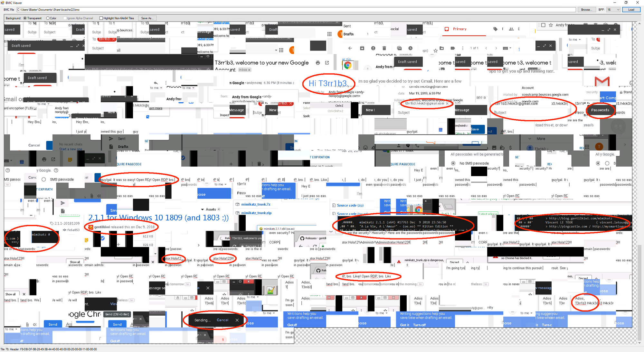644x352 pixels.
Task: Click the Sent folder label above Drafts
Action: (x=347, y=26)
